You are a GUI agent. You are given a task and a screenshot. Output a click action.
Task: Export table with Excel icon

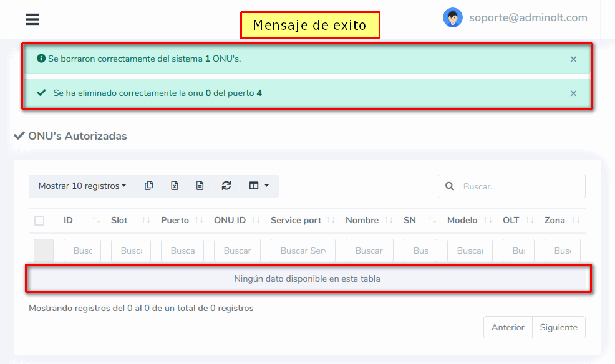[175, 186]
